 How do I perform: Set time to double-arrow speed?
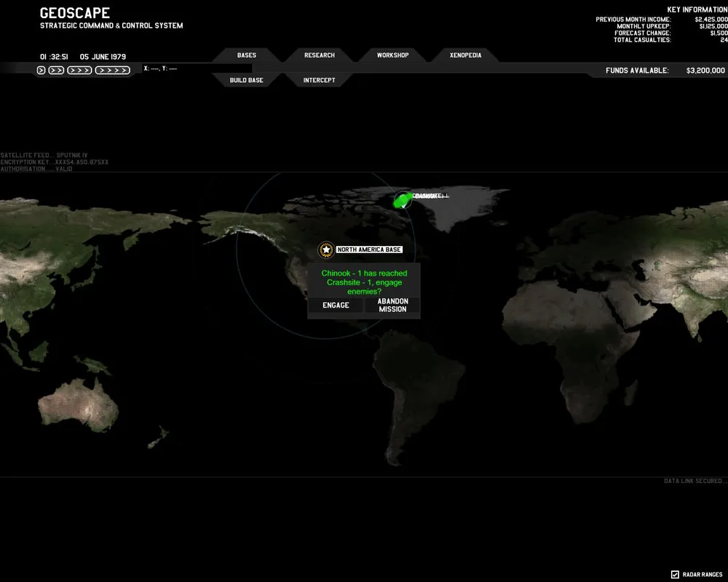[x=56, y=70]
